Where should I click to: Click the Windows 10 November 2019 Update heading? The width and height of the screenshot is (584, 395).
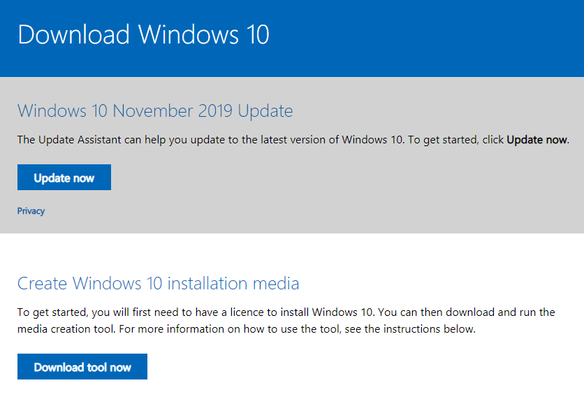coord(155,111)
